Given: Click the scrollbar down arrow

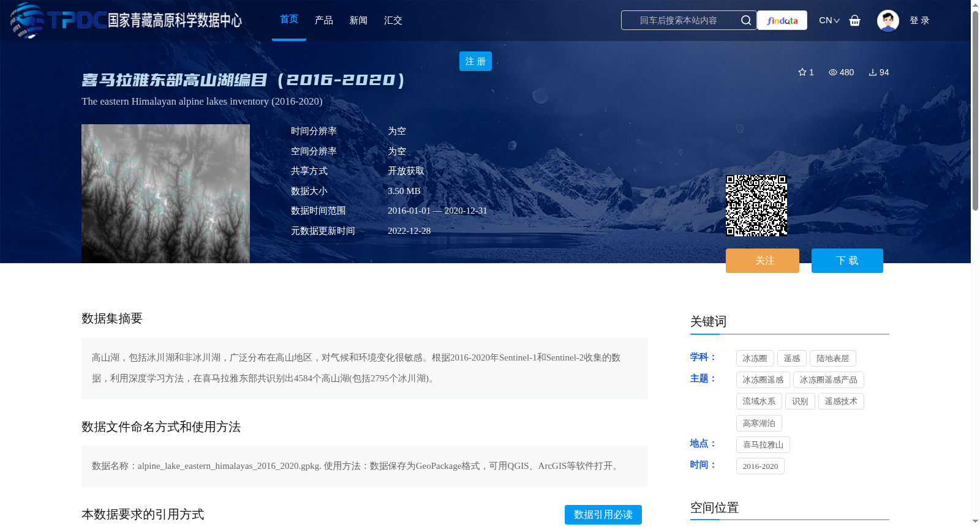Looking at the screenshot, I should tap(975, 521).
